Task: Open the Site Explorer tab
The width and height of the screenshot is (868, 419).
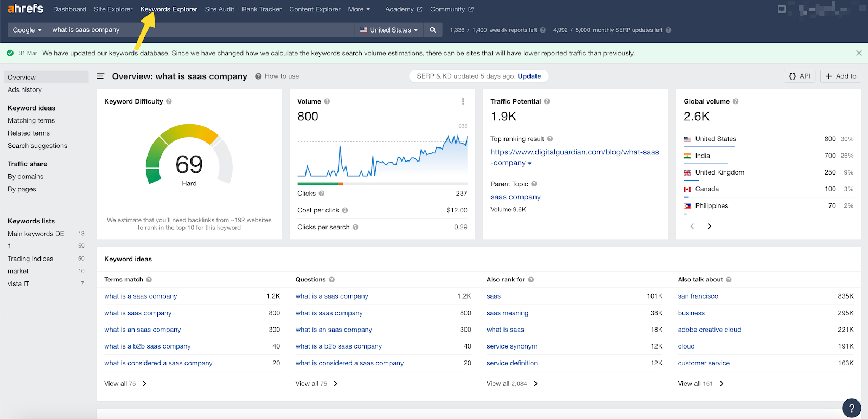Action: (113, 9)
